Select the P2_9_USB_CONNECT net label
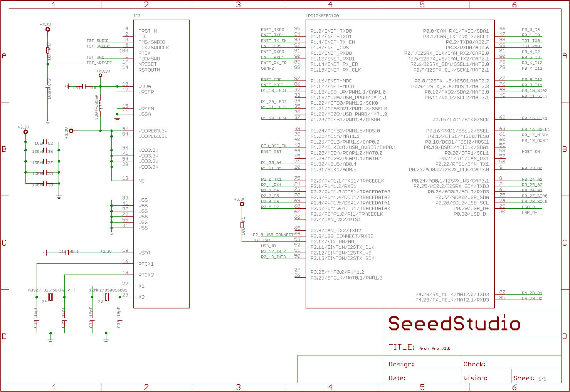The width and height of the screenshot is (570, 392). click(x=273, y=235)
